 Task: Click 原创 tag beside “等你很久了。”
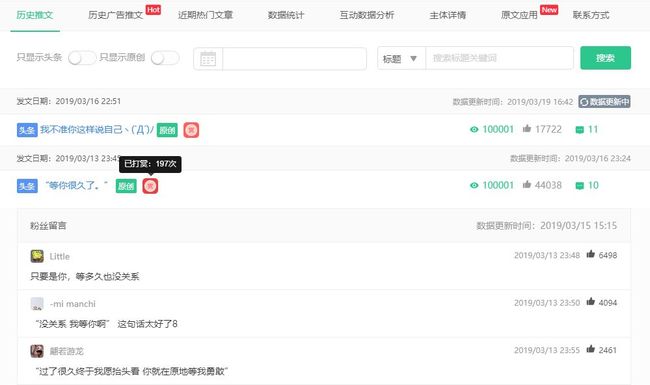coord(126,186)
